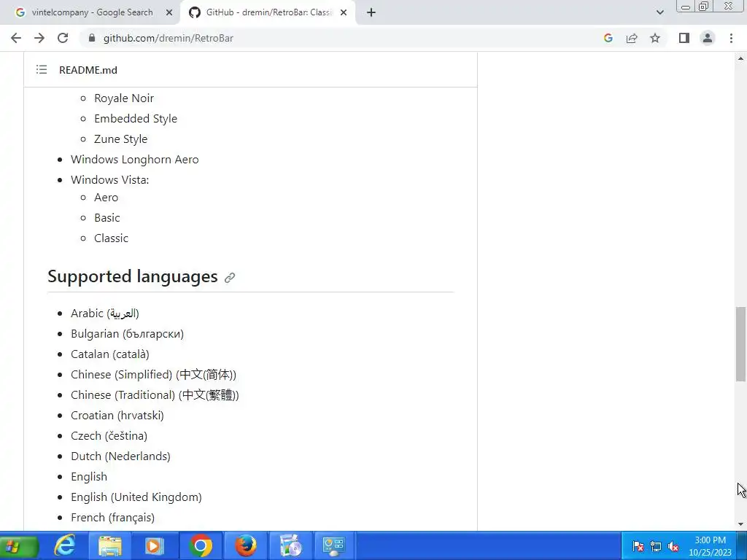Click the Chinese (Simplified) entry
Screen dimensions: 747x560
point(153,375)
